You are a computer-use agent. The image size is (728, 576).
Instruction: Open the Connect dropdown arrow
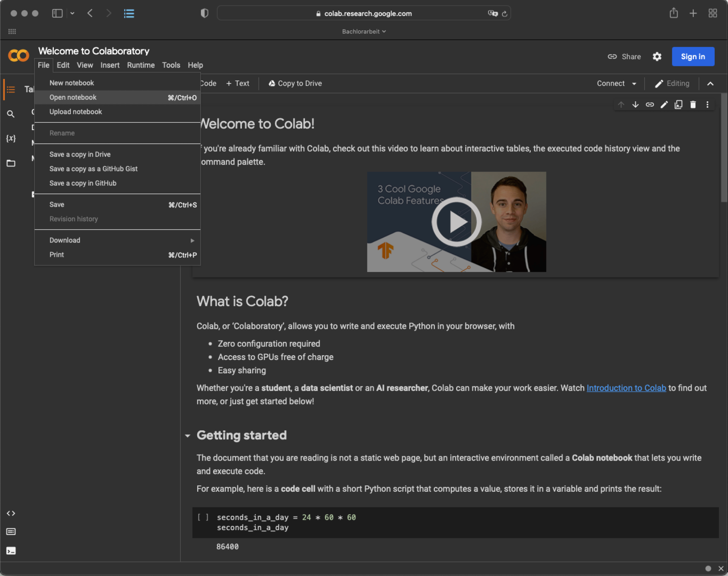click(634, 83)
